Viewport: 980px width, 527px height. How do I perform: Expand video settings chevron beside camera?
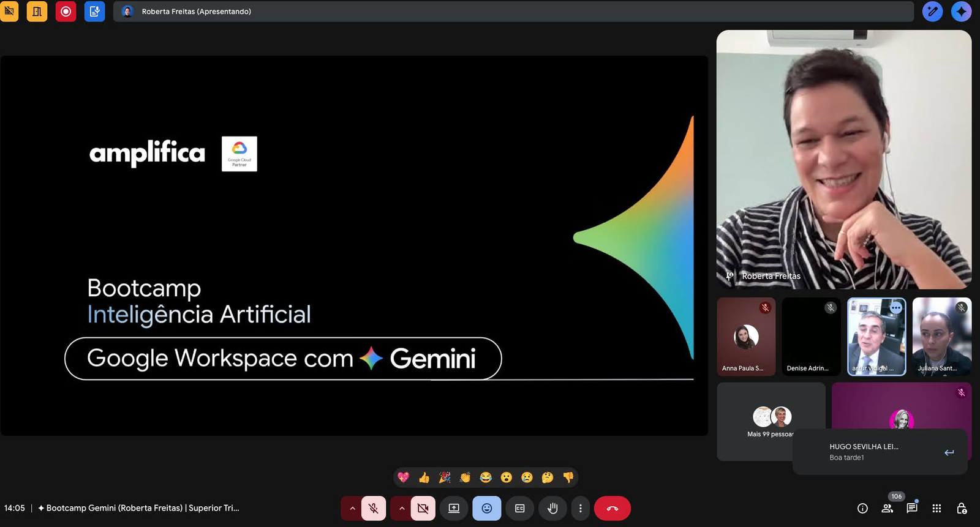coord(402,509)
